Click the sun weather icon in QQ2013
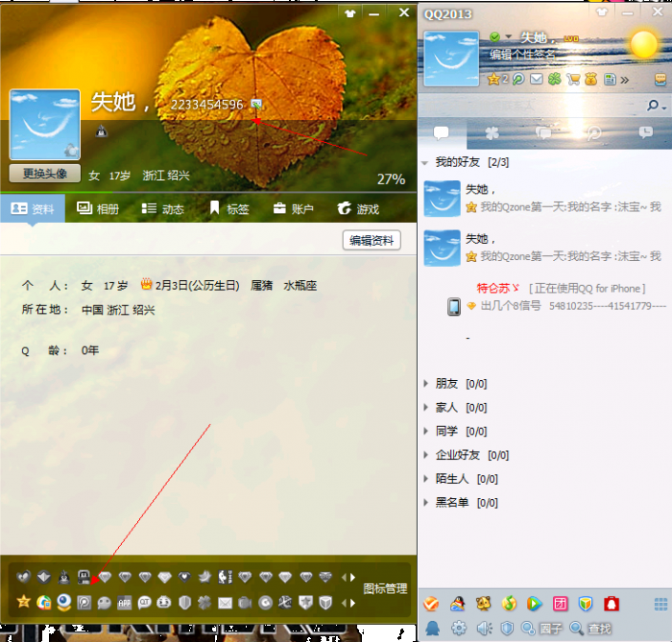Viewport: 672px width, 642px height. 644,44
